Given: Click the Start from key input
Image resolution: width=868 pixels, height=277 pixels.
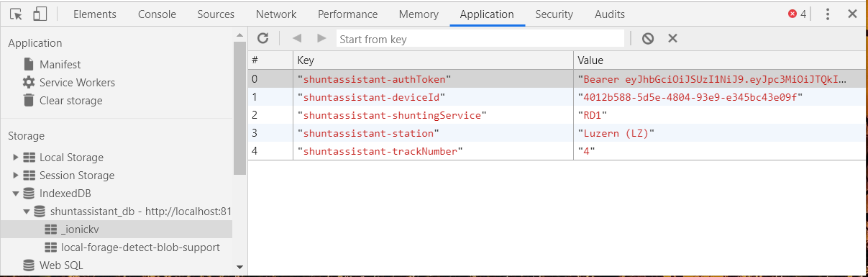Looking at the screenshot, I should tap(480, 39).
